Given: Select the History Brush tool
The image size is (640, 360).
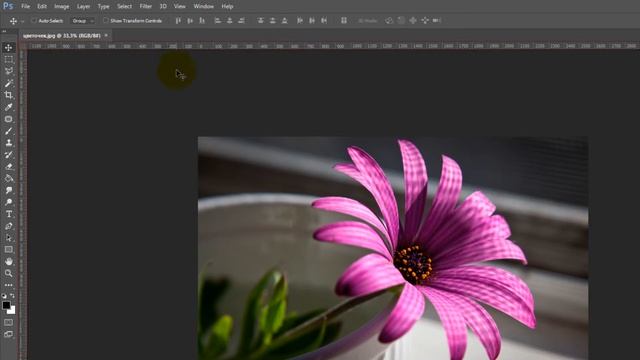Looking at the screenshot, I should pos(8,155).
